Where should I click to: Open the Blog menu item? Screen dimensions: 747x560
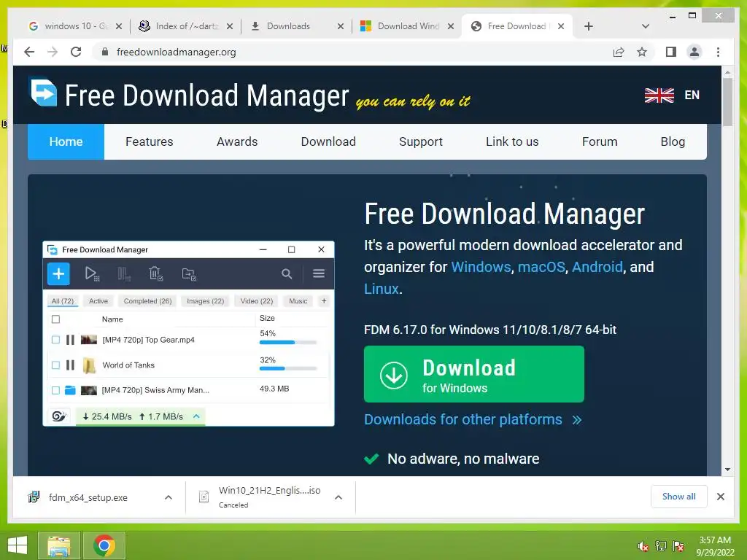(673, 142)
